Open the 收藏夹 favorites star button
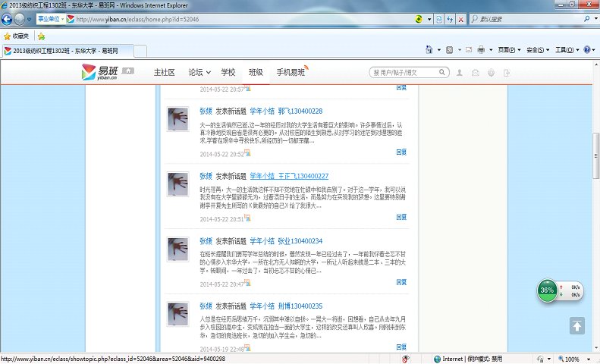 coord(17,36)
